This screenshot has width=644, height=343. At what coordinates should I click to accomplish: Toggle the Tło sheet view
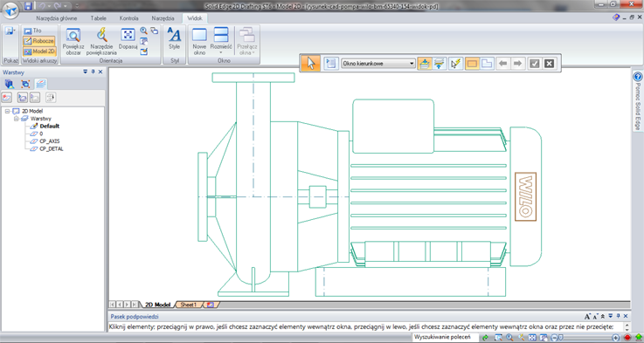(33, 31)
